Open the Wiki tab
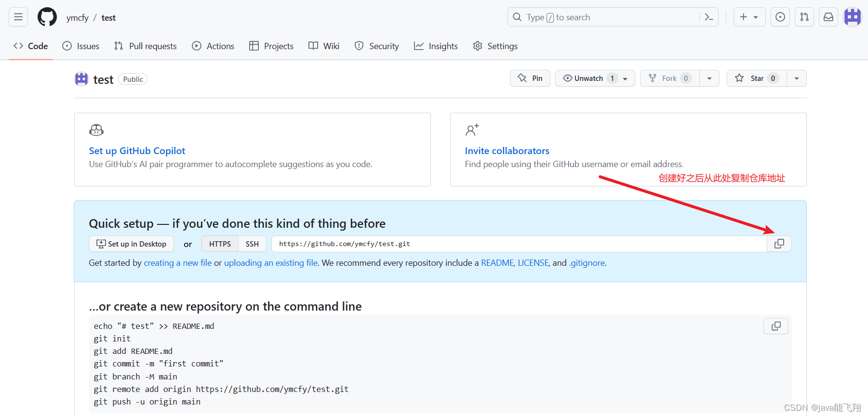 coord(324,46)
